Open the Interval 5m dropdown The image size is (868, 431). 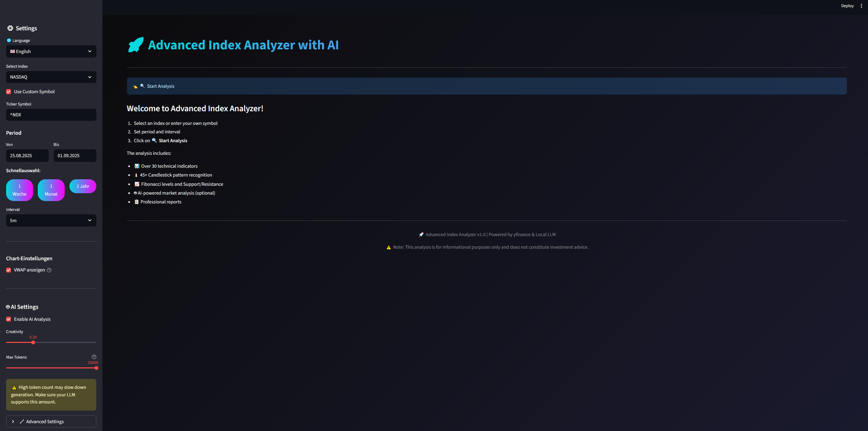(51, 220)
